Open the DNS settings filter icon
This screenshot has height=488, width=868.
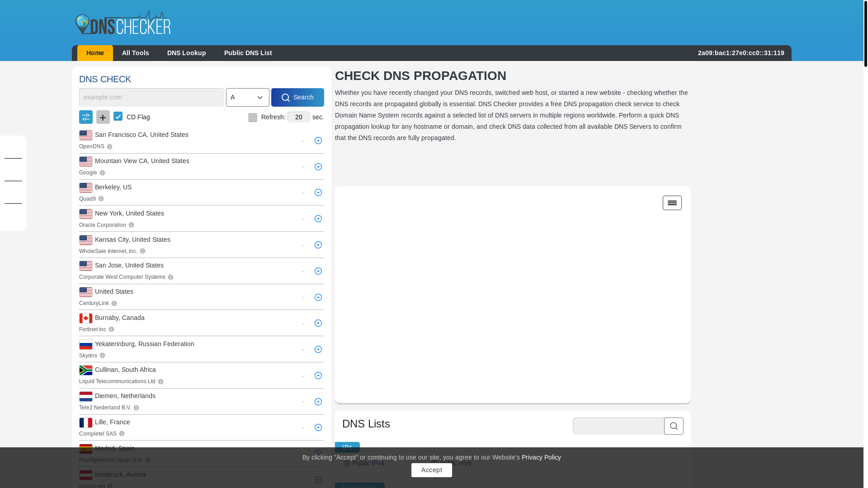(86, 117)
